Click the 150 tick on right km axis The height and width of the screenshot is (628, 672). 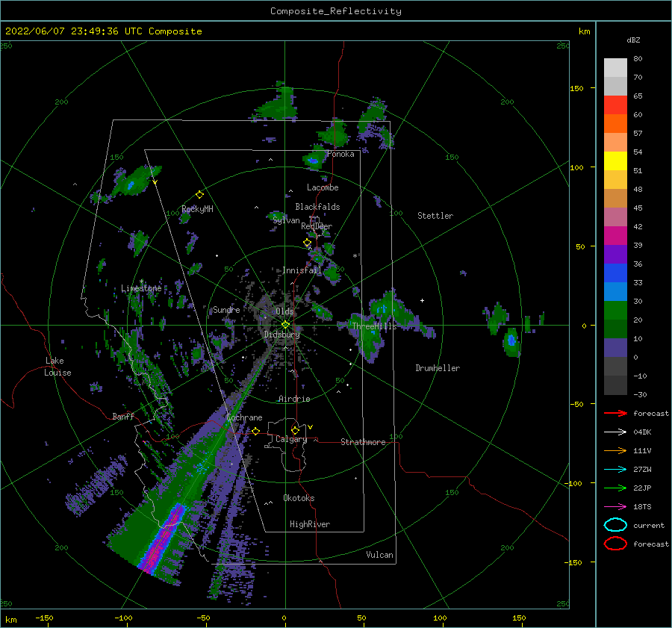coord(576,88)
